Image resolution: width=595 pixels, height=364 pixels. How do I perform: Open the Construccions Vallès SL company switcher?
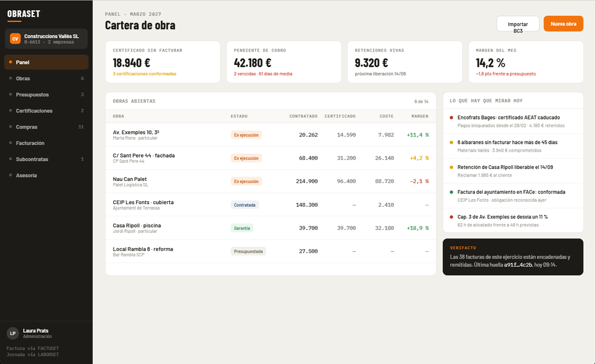click(46, 39)
